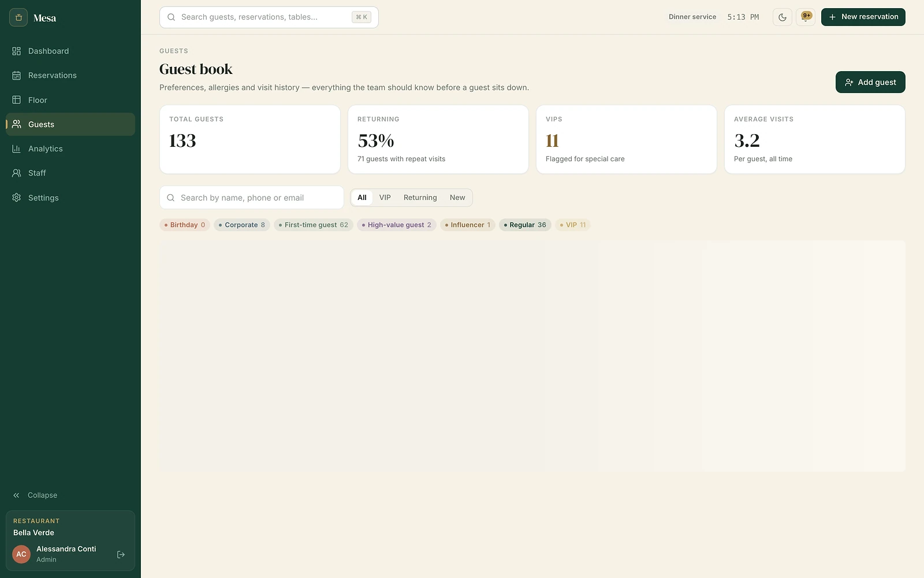This screenshot has height=578, width=924.
Task: Switch to the New filter tab
Action: click(x=457, y=198)
